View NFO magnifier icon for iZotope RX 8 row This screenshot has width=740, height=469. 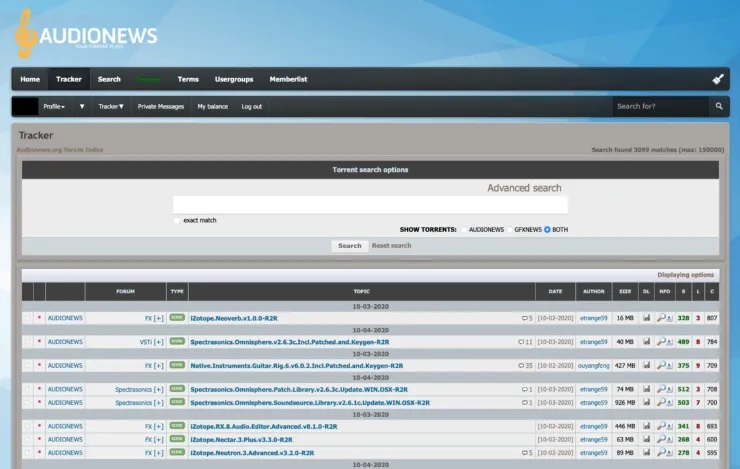[x=661, y=426]
